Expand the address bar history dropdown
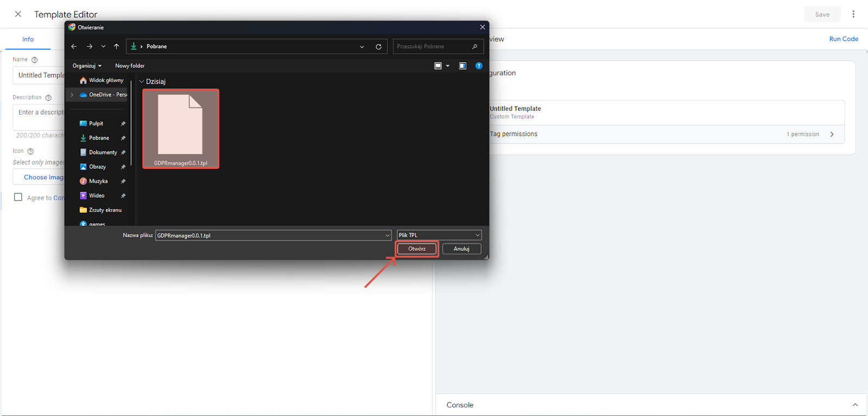 [362, 47]
